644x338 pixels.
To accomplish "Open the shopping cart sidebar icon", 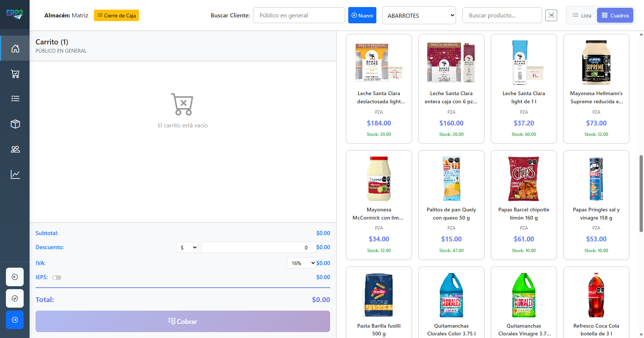I will [15, 74].
